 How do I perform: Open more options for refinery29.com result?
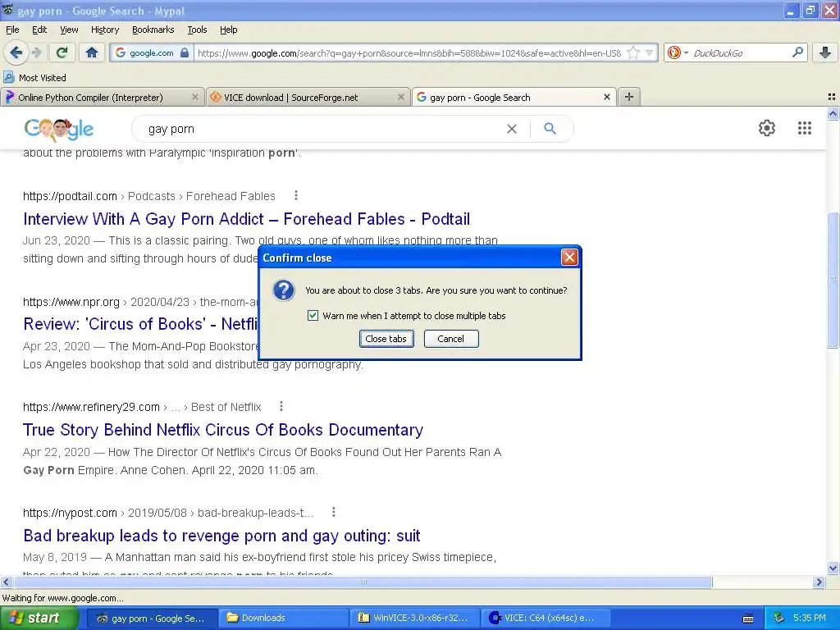click(281, 407)
